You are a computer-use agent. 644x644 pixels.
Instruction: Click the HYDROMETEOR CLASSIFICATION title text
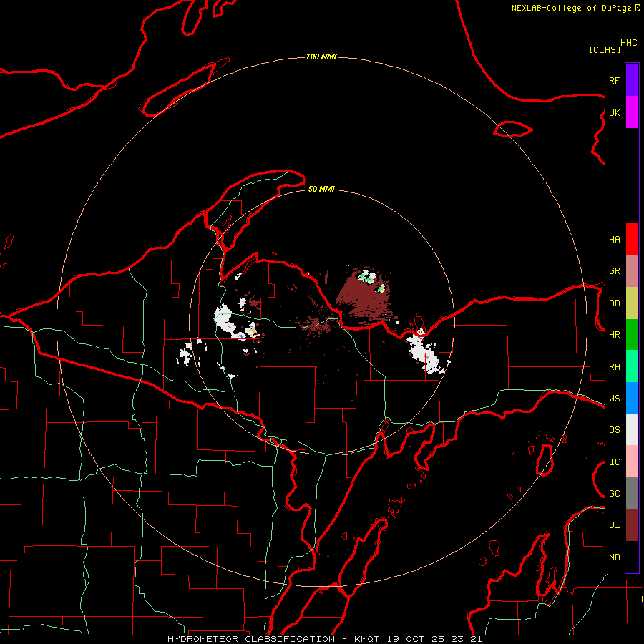coord(251,639)
